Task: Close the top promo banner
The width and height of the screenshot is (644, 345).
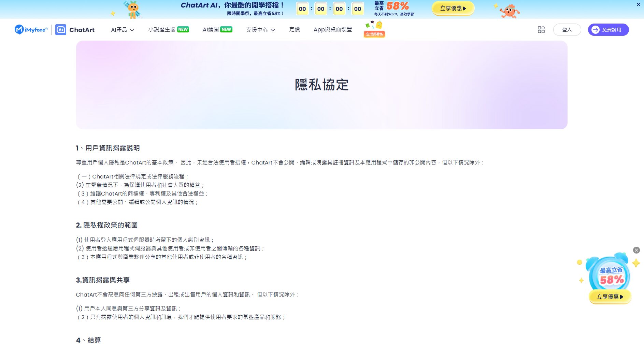Action: tap(638, 4)
